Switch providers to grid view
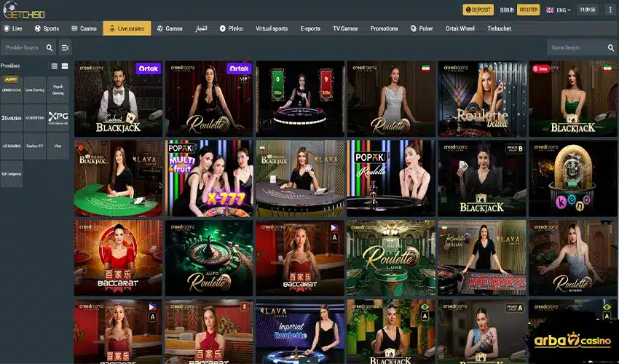619x364 pixels. pos(64,66)
